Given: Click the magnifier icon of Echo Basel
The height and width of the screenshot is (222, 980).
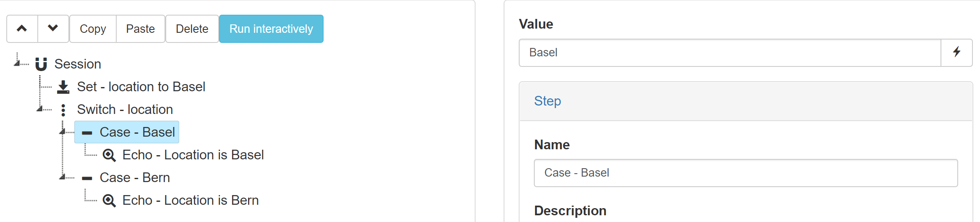Looking at the screenshot, I should (109, 155).
